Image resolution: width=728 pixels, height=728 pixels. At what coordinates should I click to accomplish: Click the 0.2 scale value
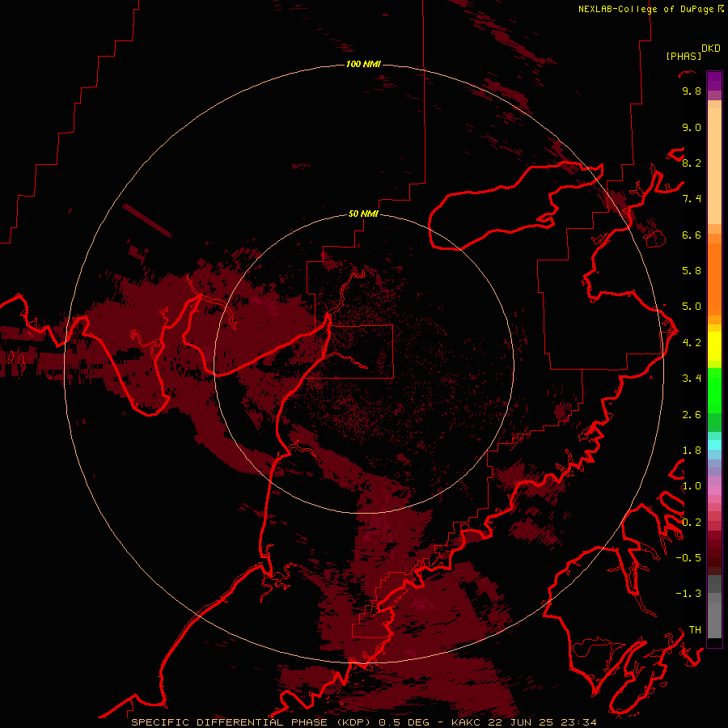click(692, 523)
